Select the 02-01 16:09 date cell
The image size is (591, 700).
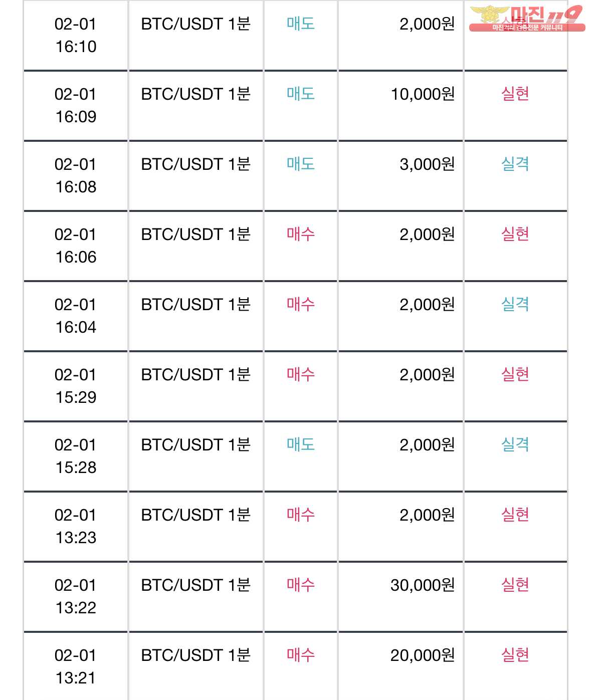tap(76, 105)
